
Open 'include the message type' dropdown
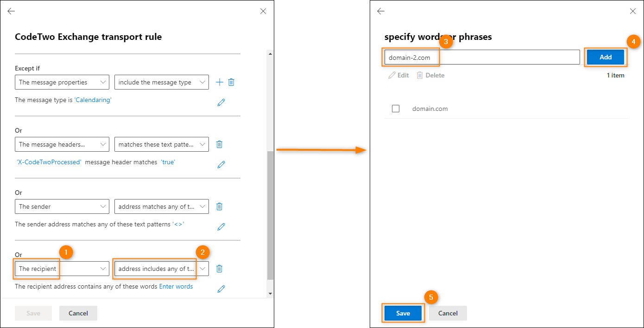[162, 82]
